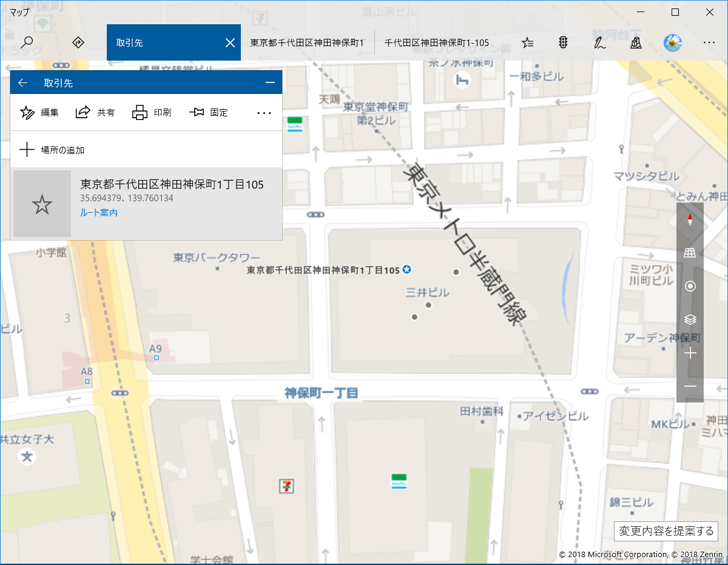Open the ... app menu at top right
The image size is (728, 565).
coord(709,42)
